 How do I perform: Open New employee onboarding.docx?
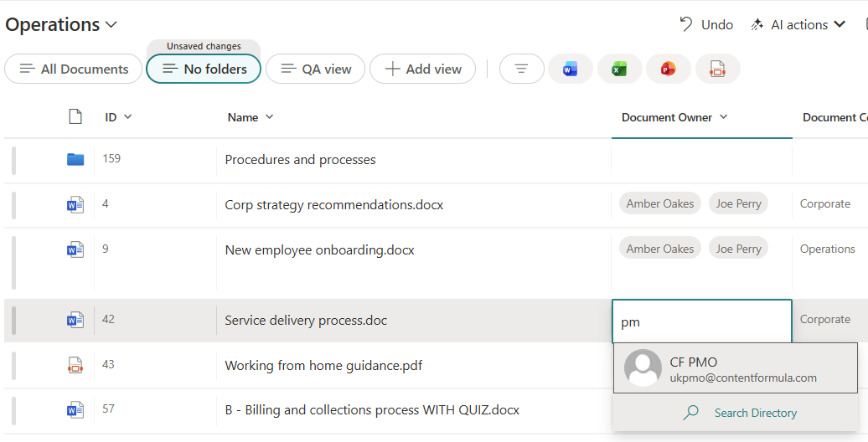(319, 250)
